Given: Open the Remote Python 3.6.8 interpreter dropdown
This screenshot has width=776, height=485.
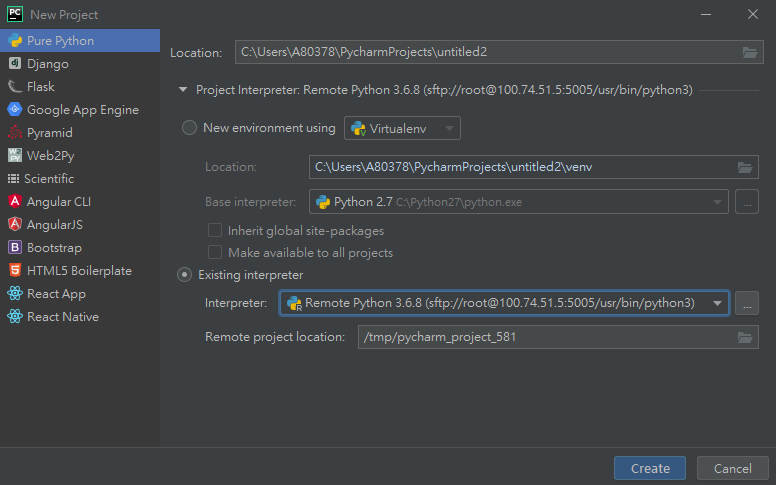Looking at the screenshot, I should [504, 303].
